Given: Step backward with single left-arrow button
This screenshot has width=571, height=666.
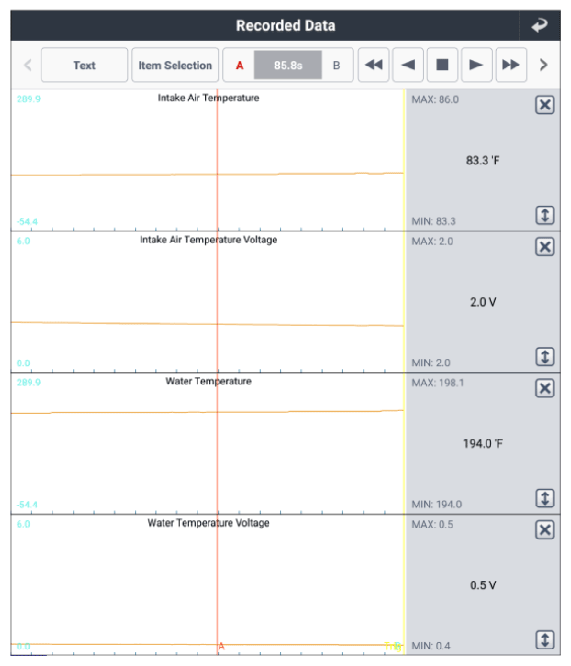Looking at the screenshot, I should pyautogui.click(x=408, y=65).
